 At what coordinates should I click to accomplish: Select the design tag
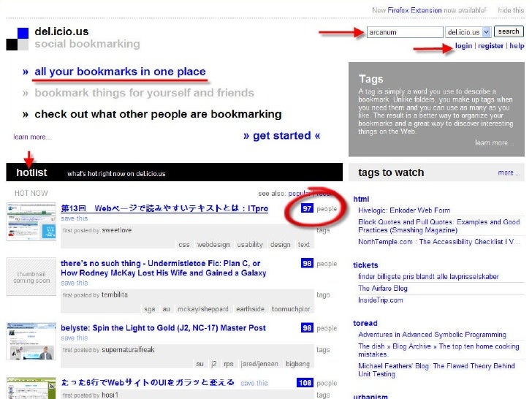coord(281,245)
